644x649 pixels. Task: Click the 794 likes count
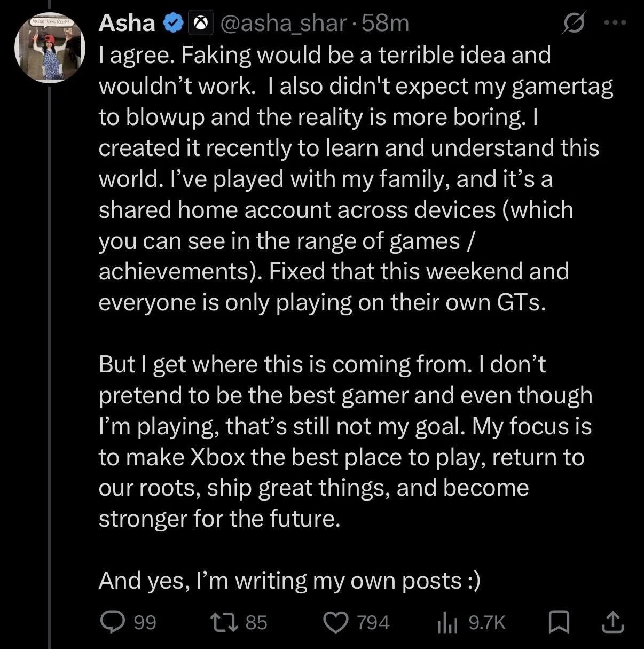coord(373,623)
